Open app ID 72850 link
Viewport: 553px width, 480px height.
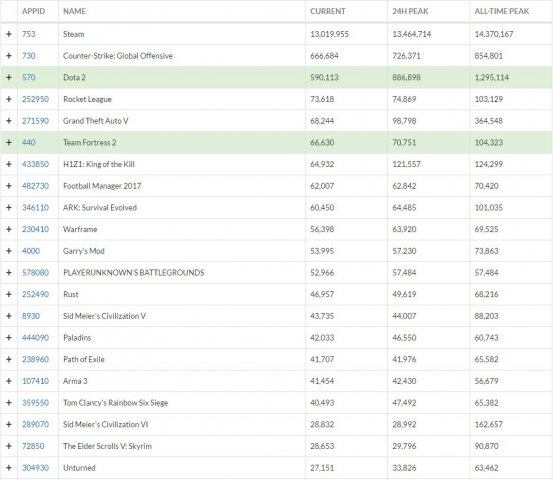pos(33,446)
